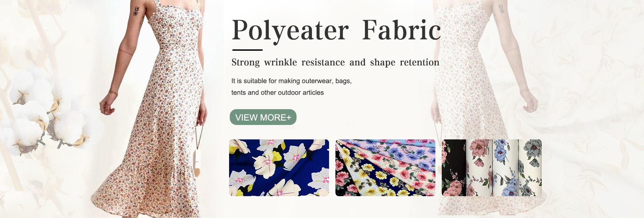The height and width of the screenshot is (218, 644).
Task: Click the black underline below title
Action: click(247, 50)
